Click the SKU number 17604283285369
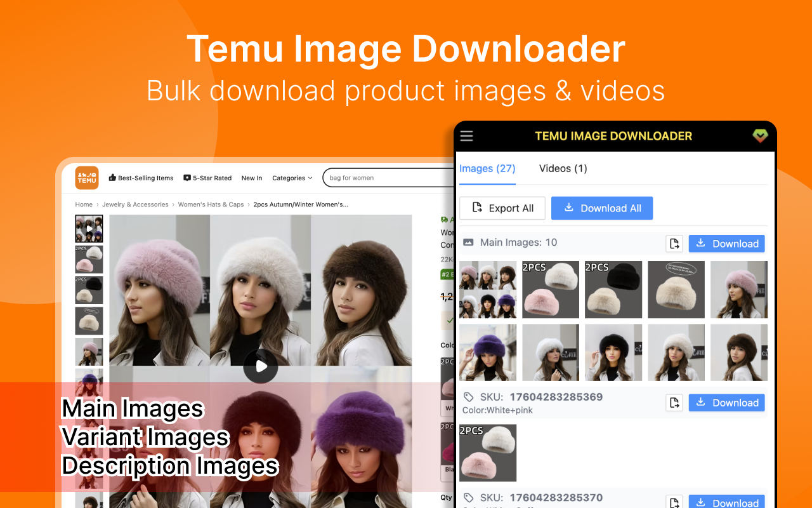The height and width of the screenshot is (508, 812). [556, 397]
